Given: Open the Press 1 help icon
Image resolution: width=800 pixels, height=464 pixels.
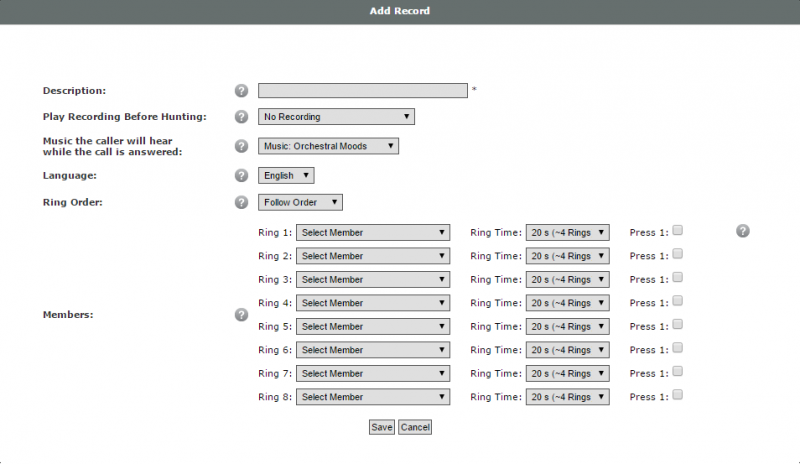Looking at the screenshot, I should pos(743,231).
